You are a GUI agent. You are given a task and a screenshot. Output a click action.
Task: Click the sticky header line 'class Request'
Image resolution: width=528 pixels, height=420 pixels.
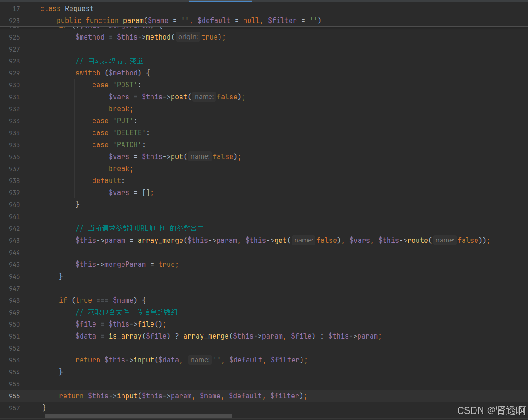tap(67, 8)
